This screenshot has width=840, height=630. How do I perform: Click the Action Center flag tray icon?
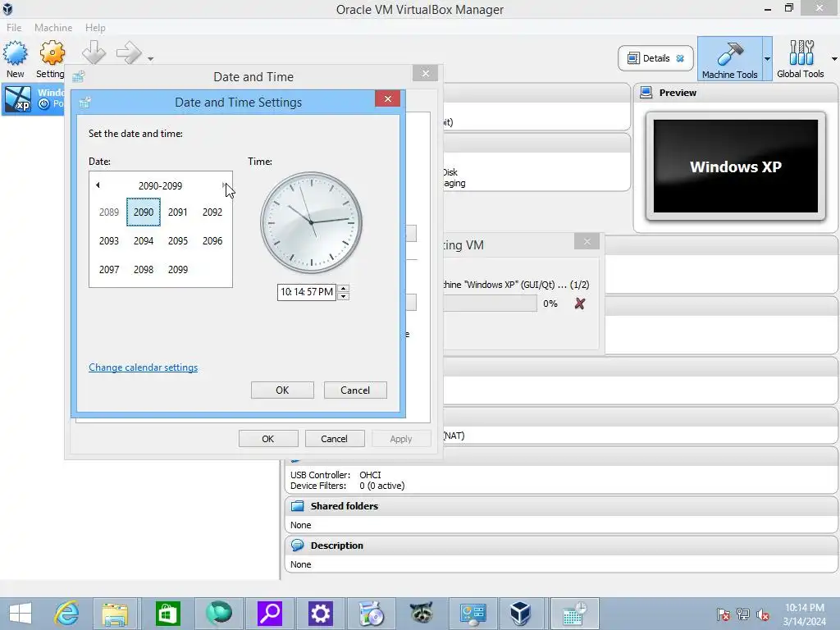click(723, 614)
